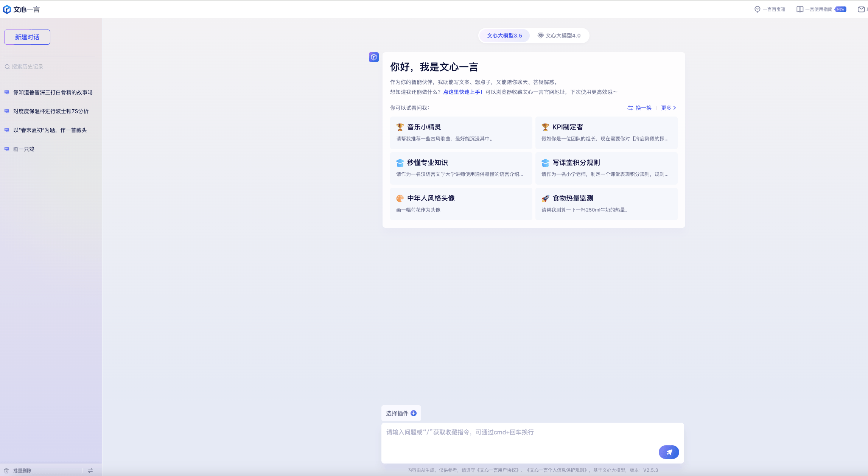
Task: Click chat icon beside 对度度保温杯
Action: pyautogui.click(x=7, y=111)
